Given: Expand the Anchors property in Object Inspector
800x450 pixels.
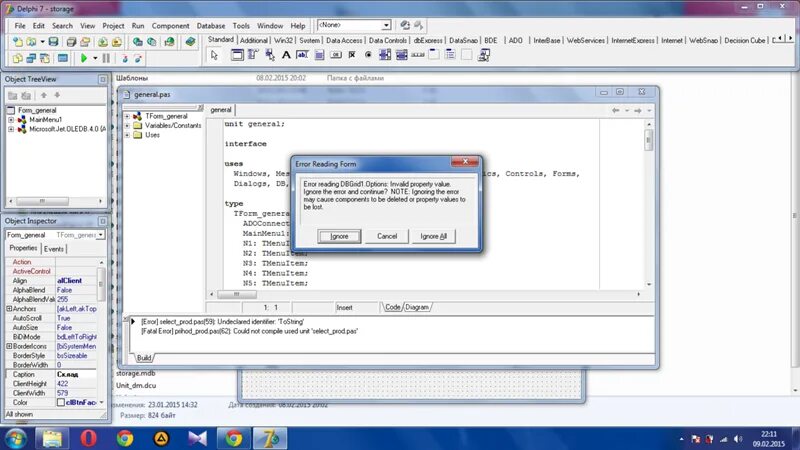Looking at the screenshot, I should (9, 309).
